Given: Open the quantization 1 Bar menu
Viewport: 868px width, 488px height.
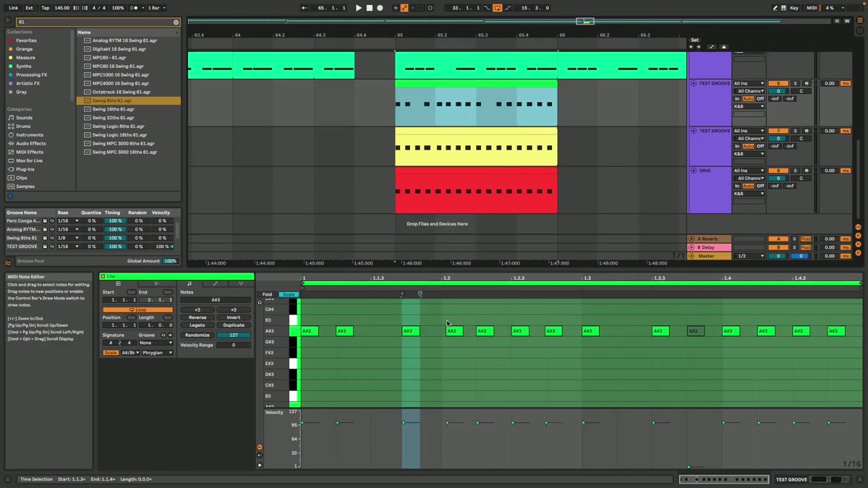Looking at the screenshot, I should (156, 8).
